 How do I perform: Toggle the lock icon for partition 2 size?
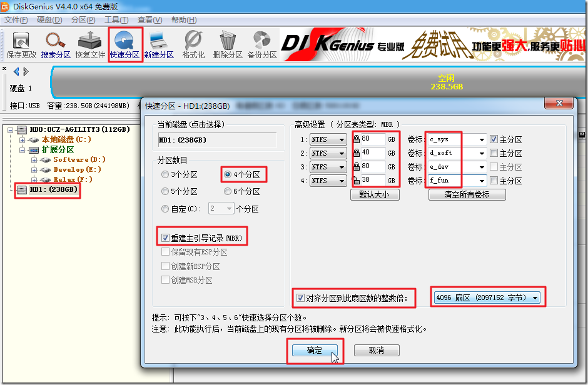357,152
